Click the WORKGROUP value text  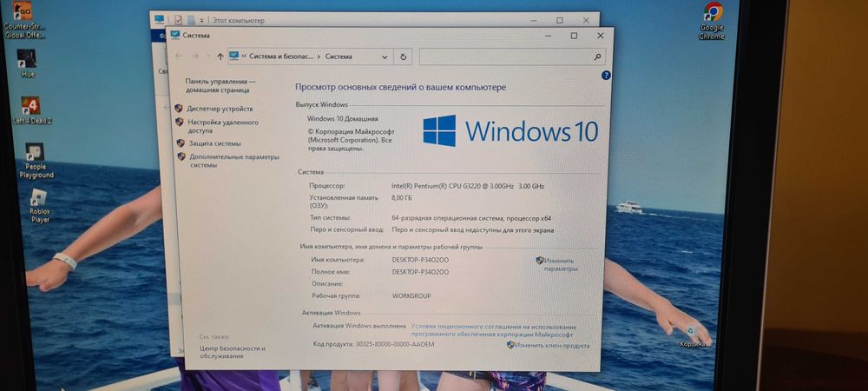[411, 296]
